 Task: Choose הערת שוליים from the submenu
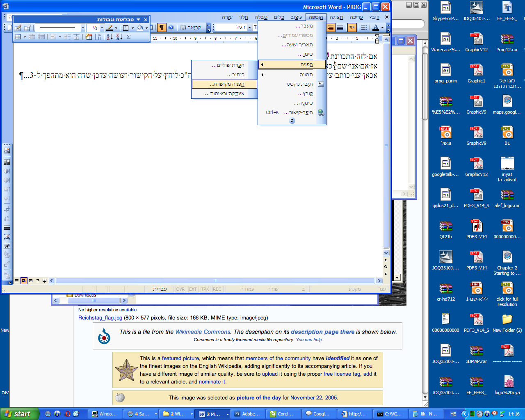click(x=224, y=65)
